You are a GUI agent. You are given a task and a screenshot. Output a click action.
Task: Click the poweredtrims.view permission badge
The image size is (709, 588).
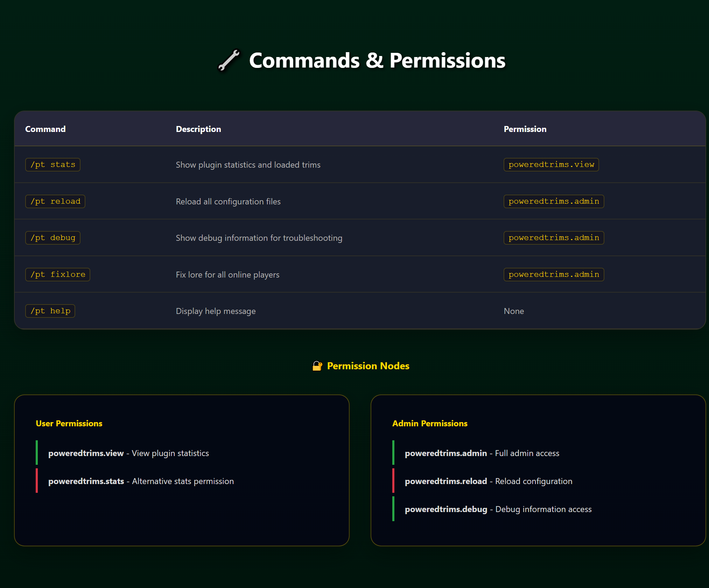551,164
